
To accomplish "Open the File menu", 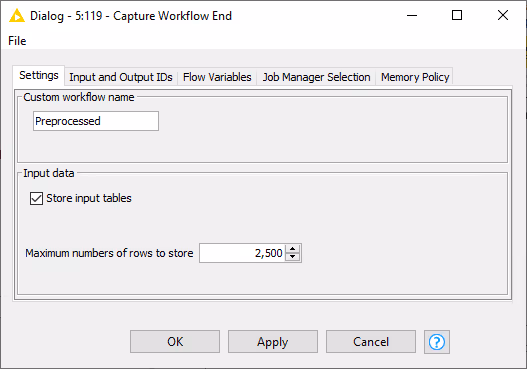I will point(17,41).
